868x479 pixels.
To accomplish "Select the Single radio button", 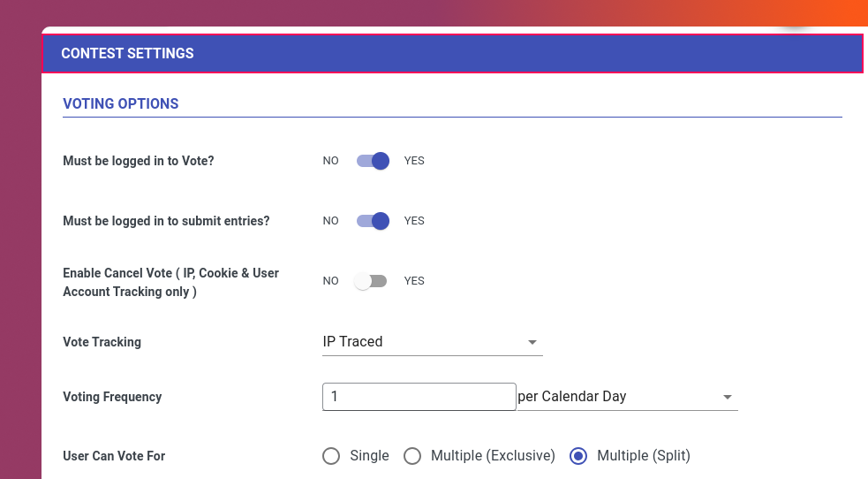I will [331, 456].
